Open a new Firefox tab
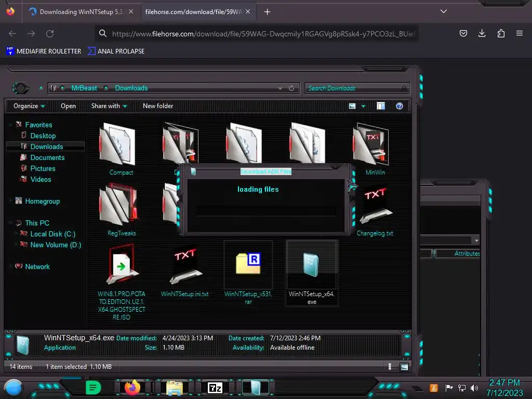Screen dimensions: 532x399 pos(268,12)
